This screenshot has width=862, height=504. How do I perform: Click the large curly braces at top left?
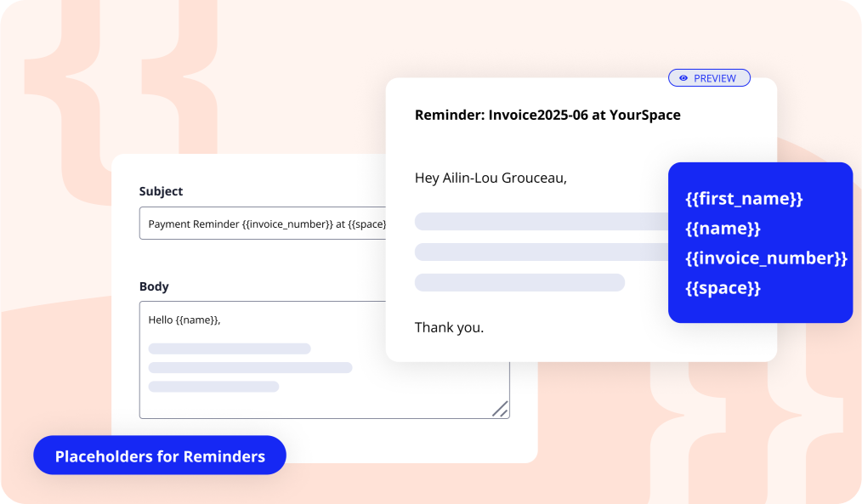pyautogui.click(x=121, y=102)
